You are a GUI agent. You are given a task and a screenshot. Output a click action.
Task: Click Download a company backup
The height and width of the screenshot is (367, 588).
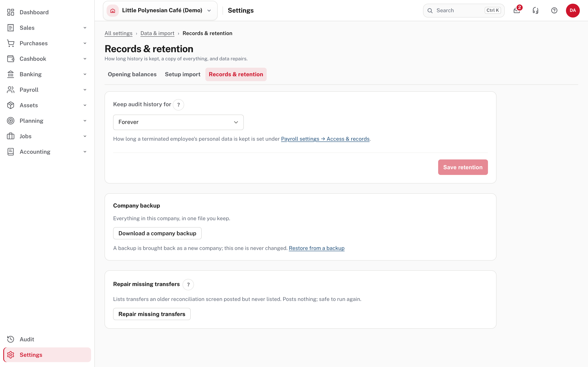coord(157,233)
